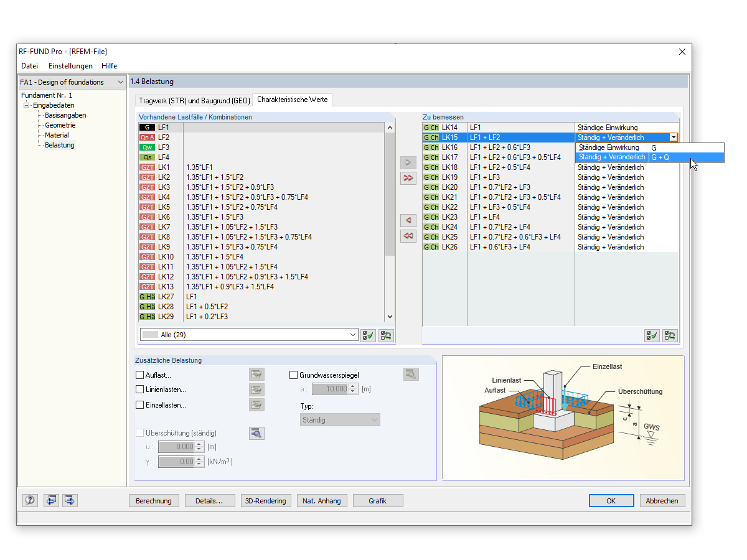Open help icon at bottom left
This screenshot has height=560, width=747.
coord(30,500)
